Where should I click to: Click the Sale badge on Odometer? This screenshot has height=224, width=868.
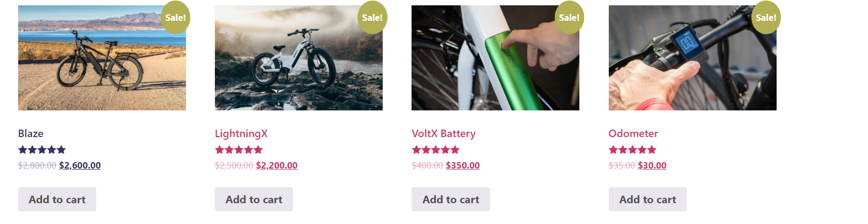click(x=766, y=18)
